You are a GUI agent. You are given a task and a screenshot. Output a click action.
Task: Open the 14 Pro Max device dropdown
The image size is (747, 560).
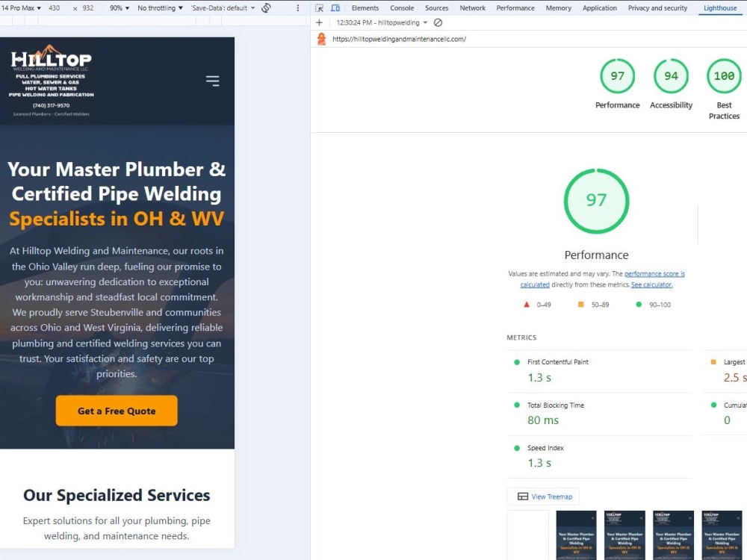[21, 8]
